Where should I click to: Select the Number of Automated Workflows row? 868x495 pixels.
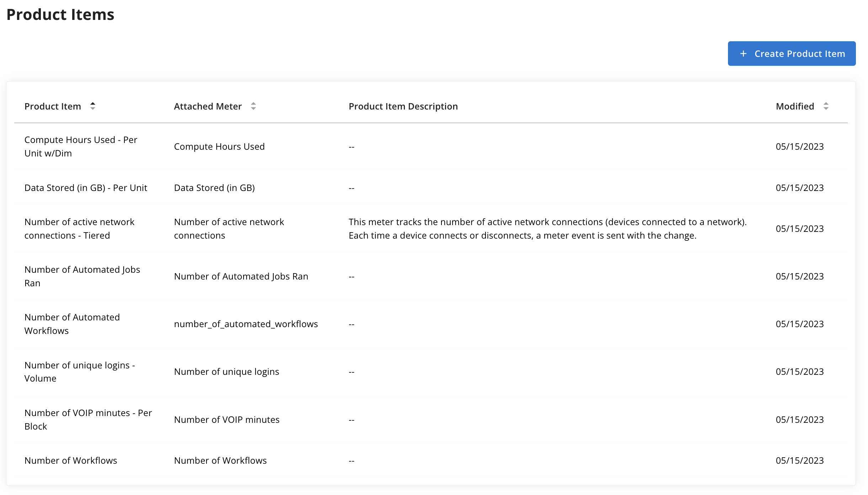(x=72, y=324)
